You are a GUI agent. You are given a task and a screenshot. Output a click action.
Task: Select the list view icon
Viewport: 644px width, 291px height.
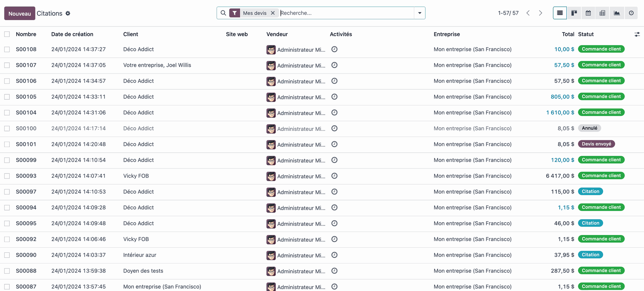pos(560,13)
